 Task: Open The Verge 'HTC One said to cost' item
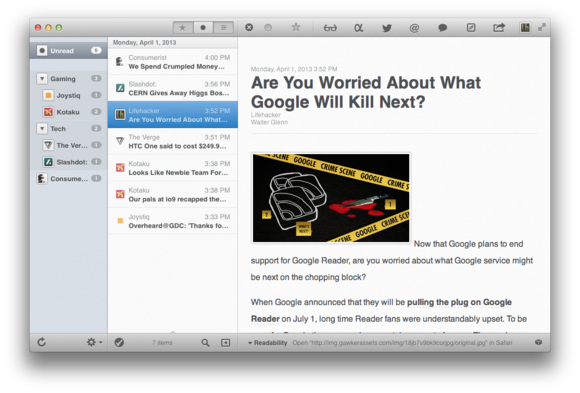tap(173, 141)
